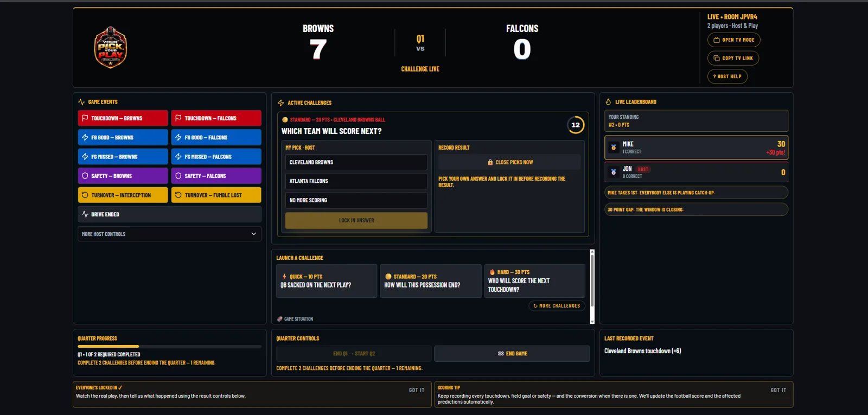The height and width of the screenshot is (415, 868).
Task: End the game
Action: coord(512,354)
